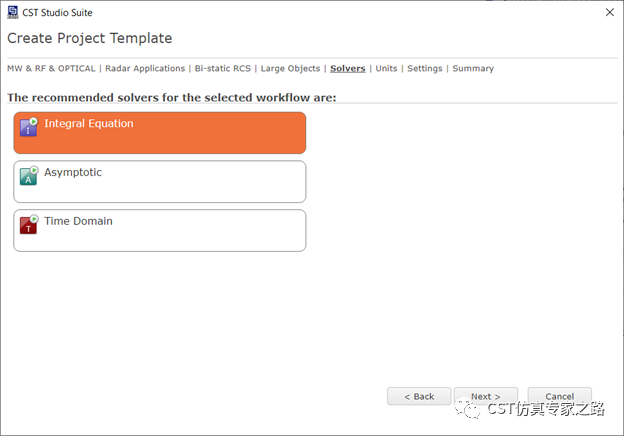Click the Integral Equation solver icon

click(x=28, y=127)
